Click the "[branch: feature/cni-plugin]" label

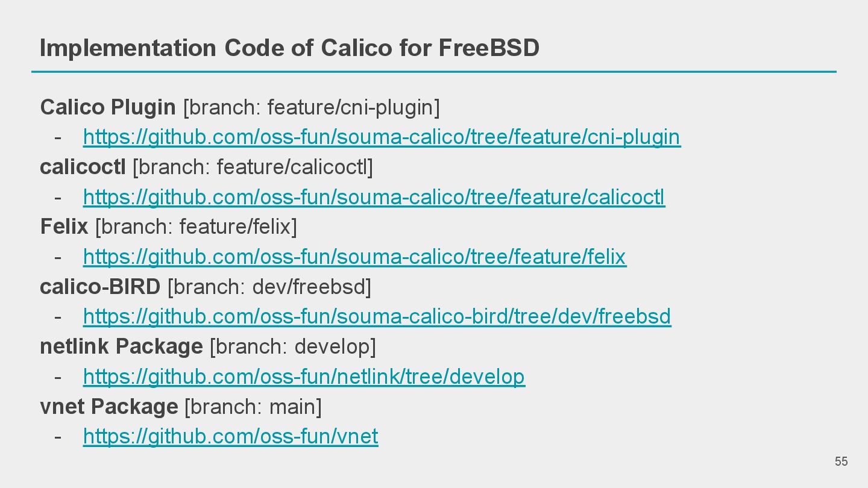coord(311,108)
